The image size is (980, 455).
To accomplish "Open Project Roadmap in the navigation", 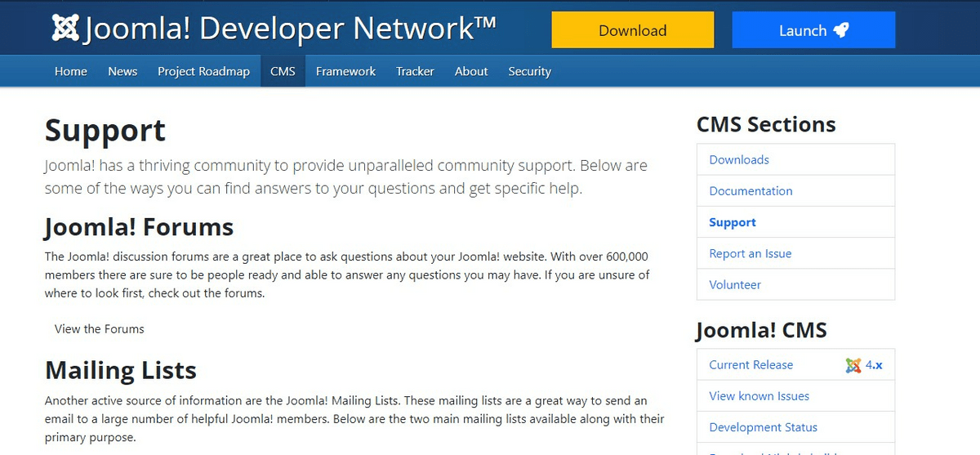I will (203, 71).
